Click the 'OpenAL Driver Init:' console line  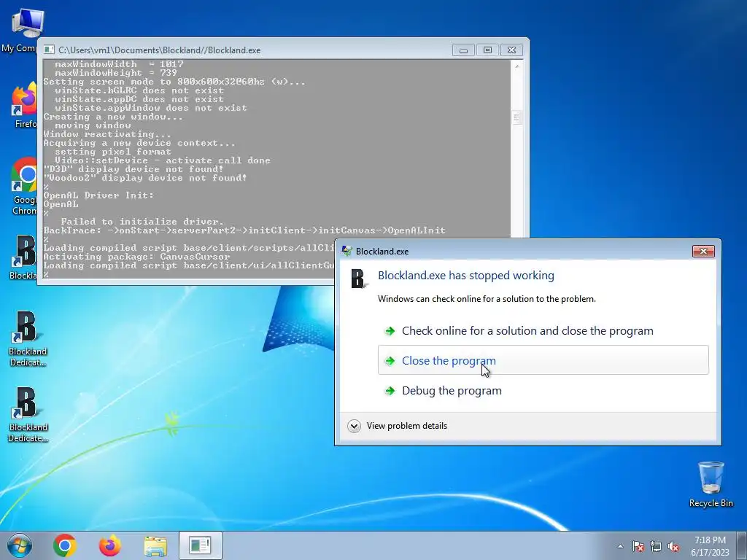98,195
